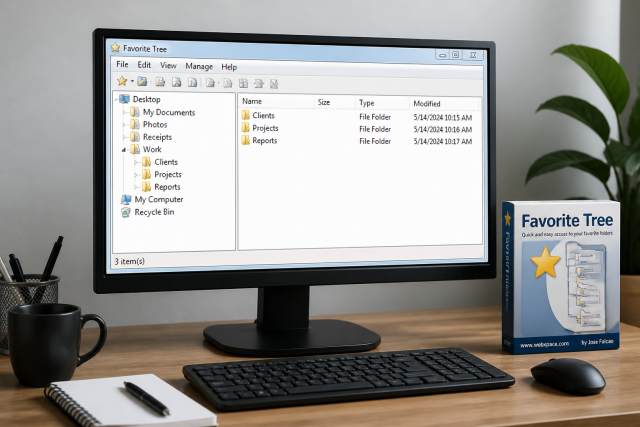Viewport: 640px width, 427px height.
Task: Open the Edit menu
Action: click(144, 65)
